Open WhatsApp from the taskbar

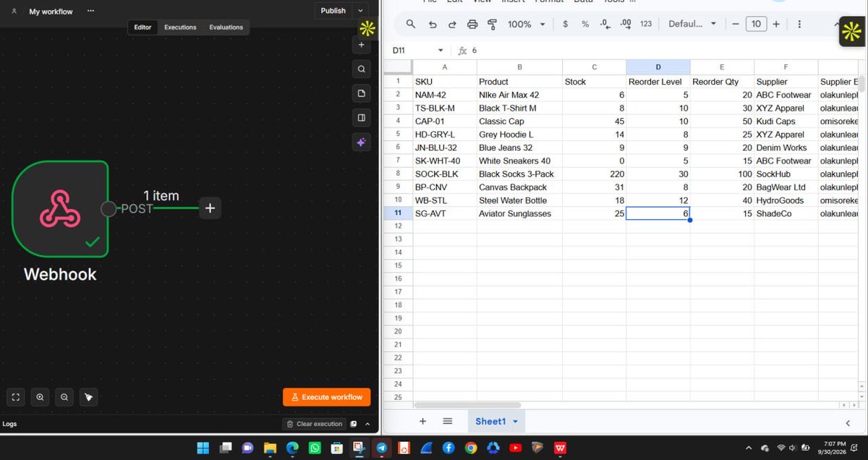tap(315, 448)
